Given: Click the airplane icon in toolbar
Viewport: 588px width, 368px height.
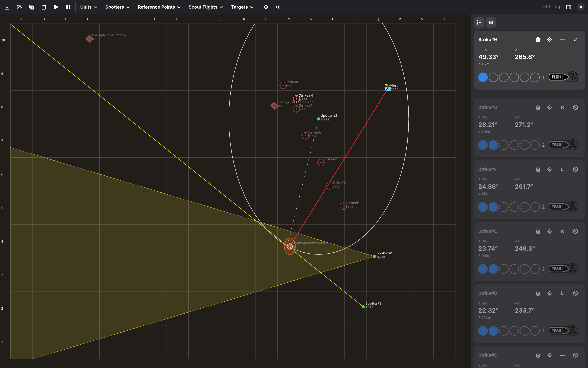Looking at the screenshot, I should pos(278,7).
